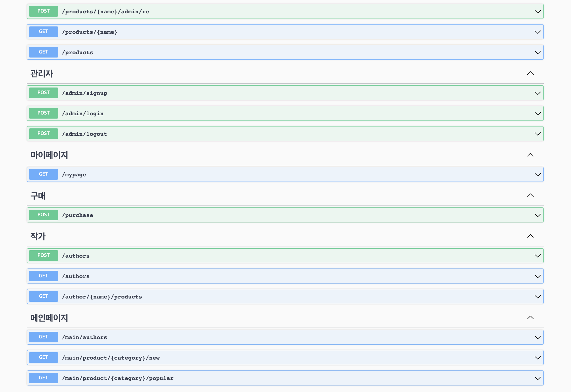Click the chevron on GET /main/authors row

click(537, 337)
